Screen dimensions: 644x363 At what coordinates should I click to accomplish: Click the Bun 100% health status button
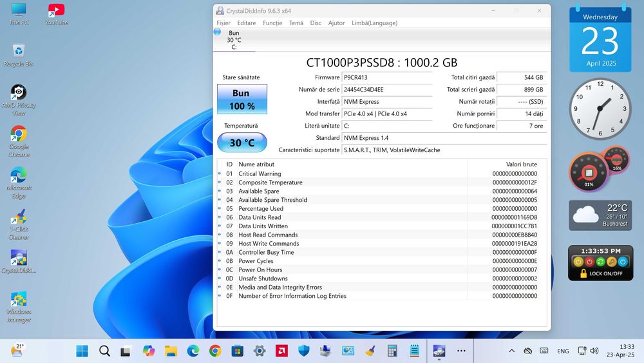[x=241, y=99]
